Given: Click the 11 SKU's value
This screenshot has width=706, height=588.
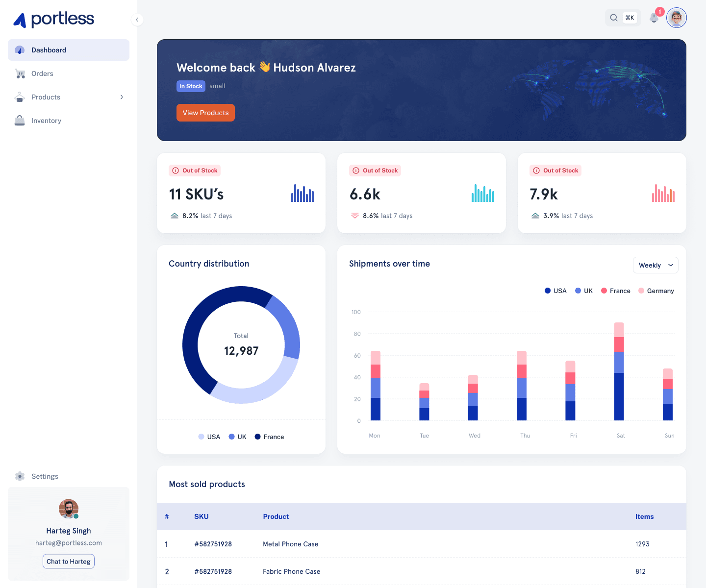Looking at the screenshot, I should click(196, 195).
